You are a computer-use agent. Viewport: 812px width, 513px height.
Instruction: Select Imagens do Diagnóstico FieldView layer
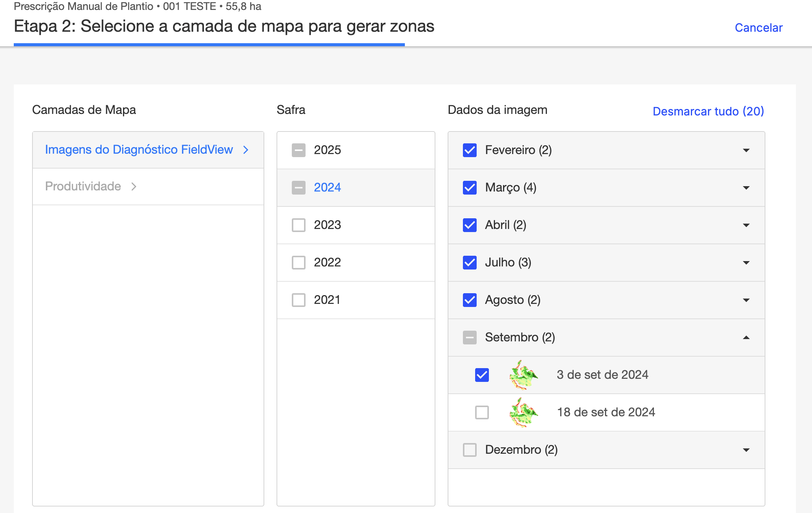point(139,150)
